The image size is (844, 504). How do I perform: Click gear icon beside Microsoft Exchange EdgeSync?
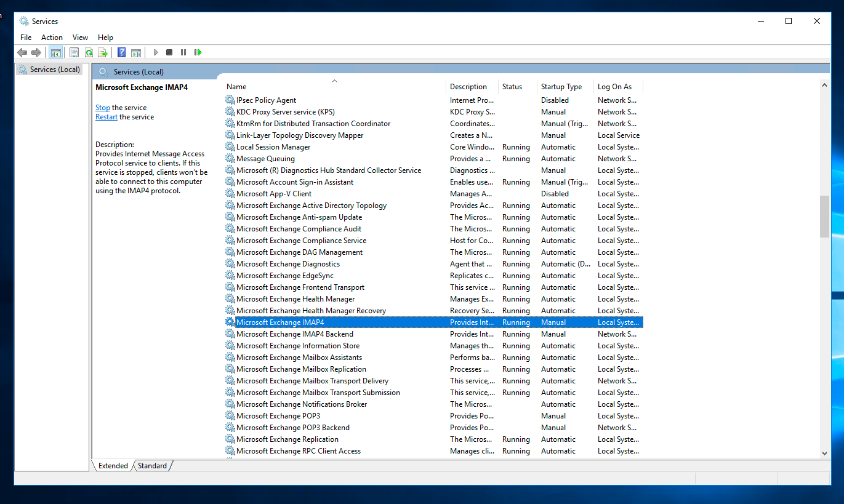point(230,275)
